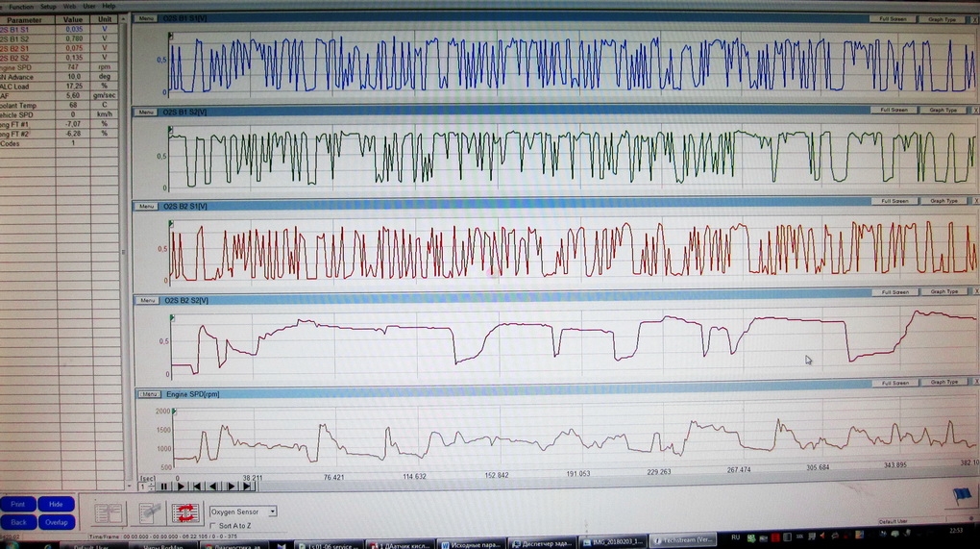Open the Setup menu

coord(48,7)
